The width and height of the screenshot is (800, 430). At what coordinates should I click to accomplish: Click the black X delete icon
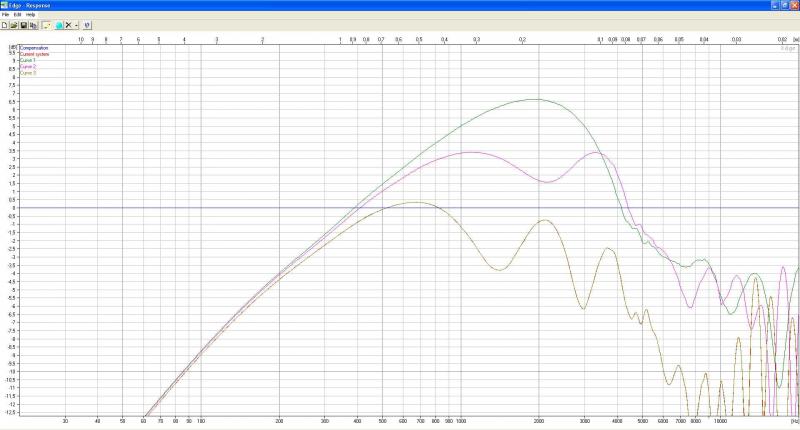tap(68, 24)
